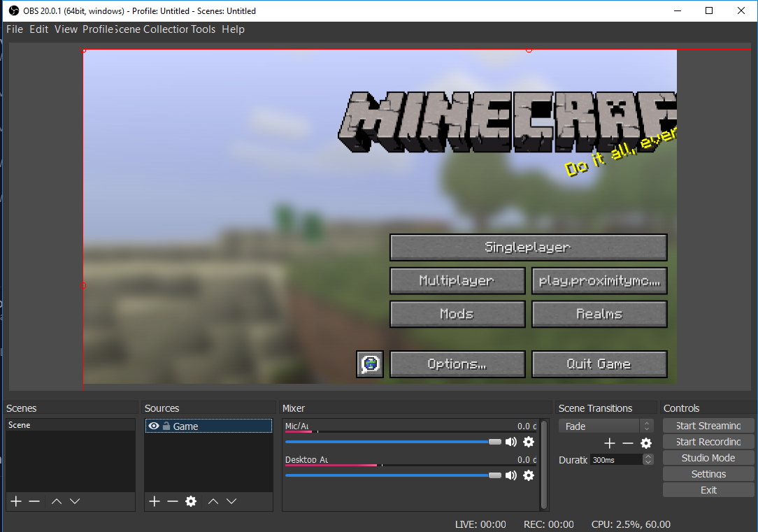Click Start Recording button
The height and width of the screenshot is (532, 758).
click(x=708, y=442)
